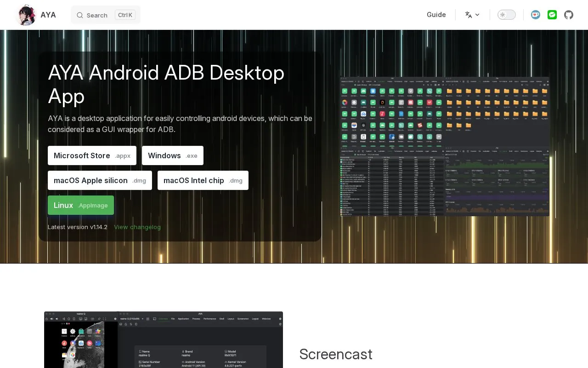588x368 pixels.
Task: Follow the View changelog link
Action: click(x=137, y=227)
